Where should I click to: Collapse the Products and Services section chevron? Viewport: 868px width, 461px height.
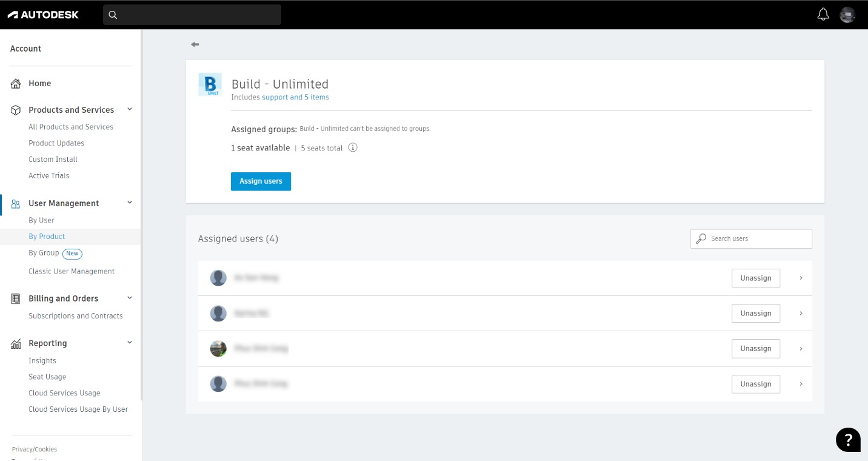point(129,109)
